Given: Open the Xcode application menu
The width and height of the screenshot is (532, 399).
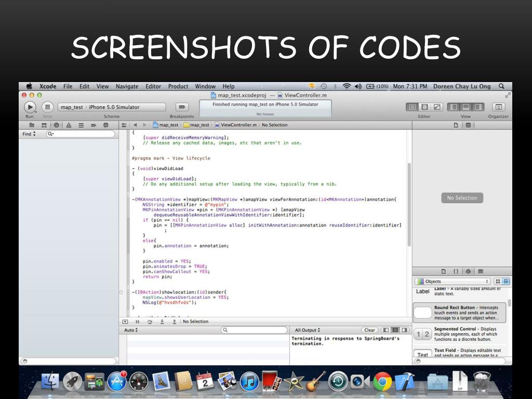Looking at the screenshot, I should coord(48,87).
